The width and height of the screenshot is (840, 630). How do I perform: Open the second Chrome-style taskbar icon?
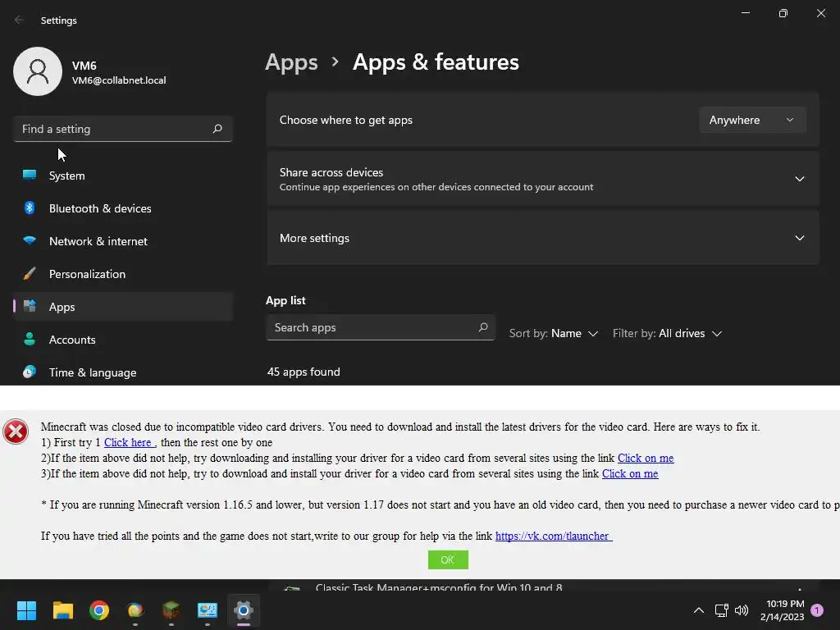pyautogui.click(x=135, y=610)
